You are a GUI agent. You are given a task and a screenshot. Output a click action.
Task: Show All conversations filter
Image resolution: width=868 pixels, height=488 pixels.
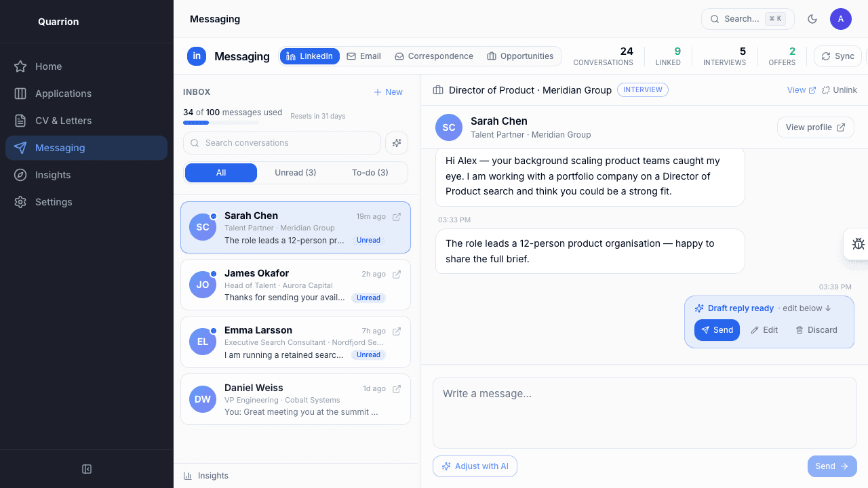pyautogui.click(x=221, y=173)
